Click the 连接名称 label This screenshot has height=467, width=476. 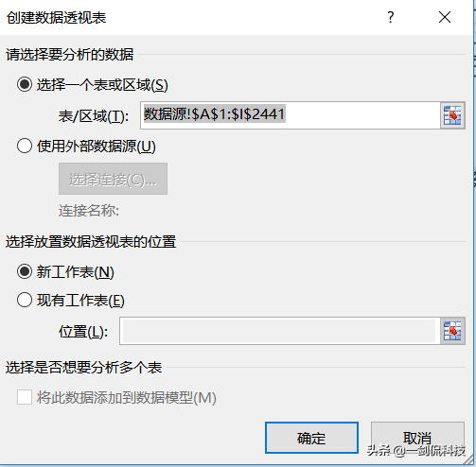89,211
